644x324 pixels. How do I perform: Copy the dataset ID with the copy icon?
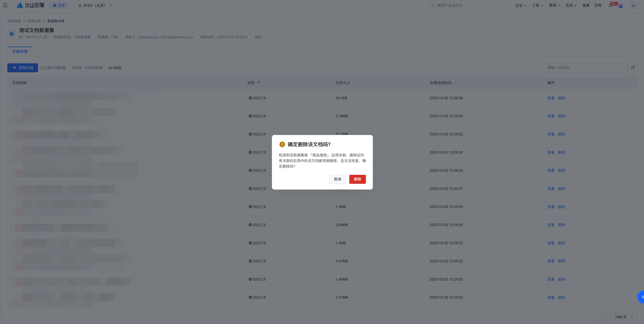(45, 37)
